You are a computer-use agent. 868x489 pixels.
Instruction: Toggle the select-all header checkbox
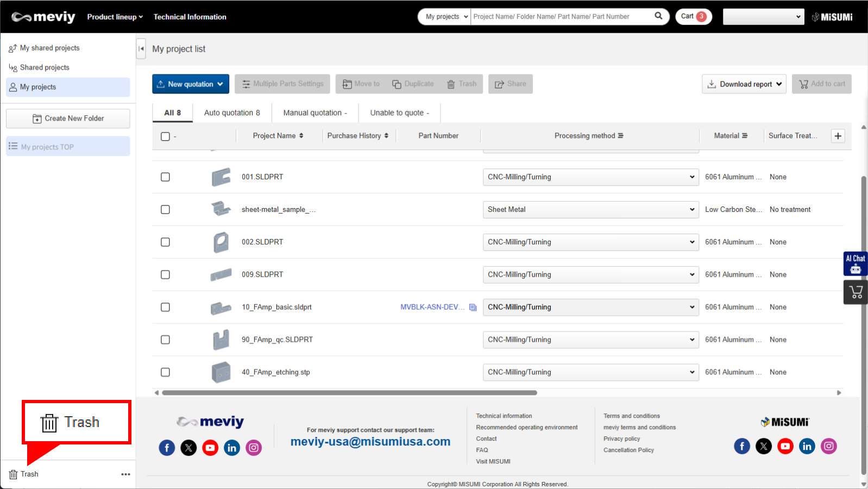166,136
